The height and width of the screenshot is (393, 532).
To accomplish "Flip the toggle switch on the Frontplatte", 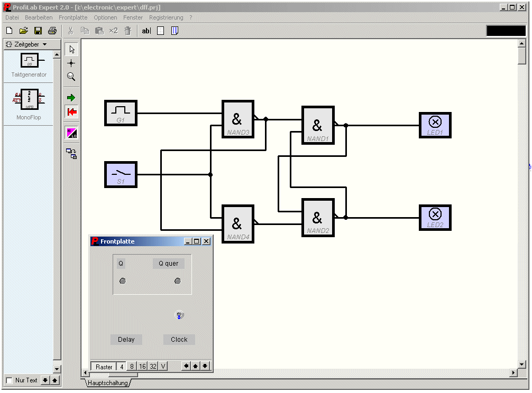I will pyautogui.click(x=179, y=315).
